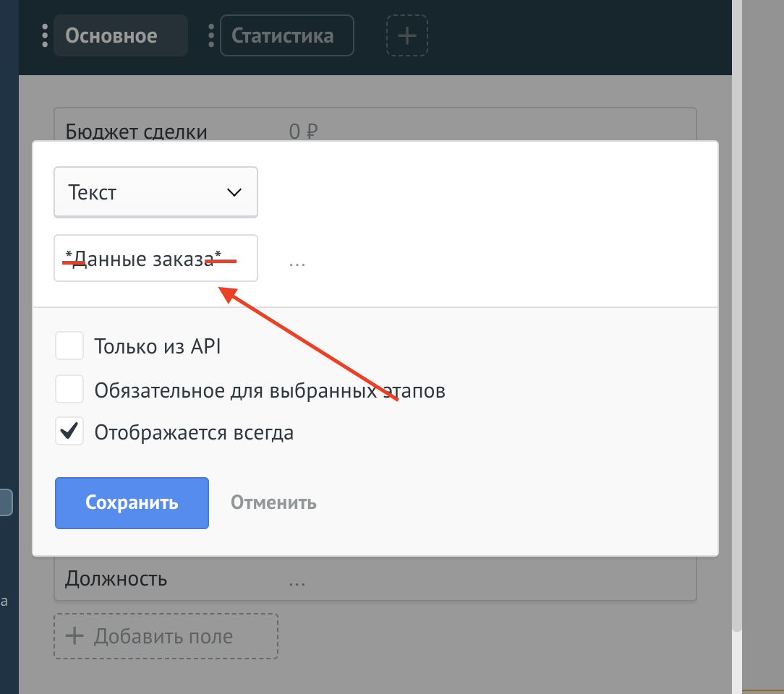Click Отменить to discard field changes

point(273,502)
